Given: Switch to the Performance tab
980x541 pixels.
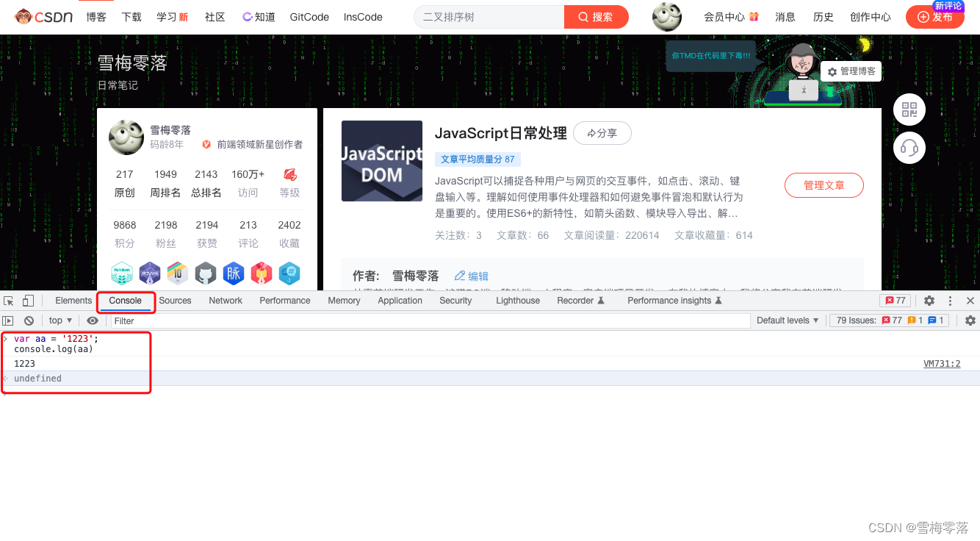Looking at the screenshot, I should pyautogui.click(x=285, y=301).
